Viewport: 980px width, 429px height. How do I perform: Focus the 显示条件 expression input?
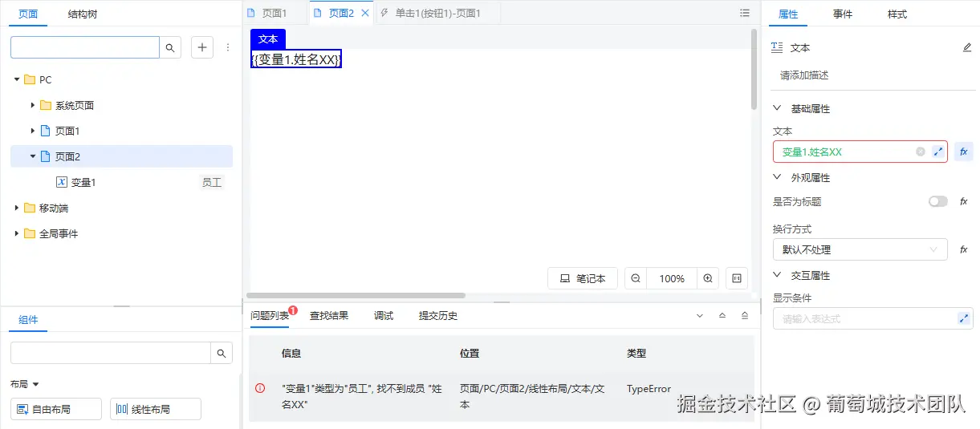(x=873, y=318)
